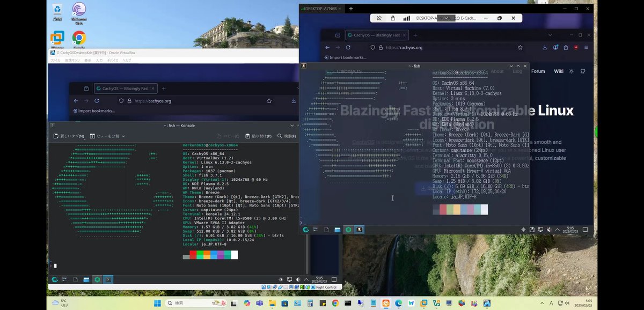
Task: Click white swatch in Konsole palette
Action: click(x=234, y=255)
